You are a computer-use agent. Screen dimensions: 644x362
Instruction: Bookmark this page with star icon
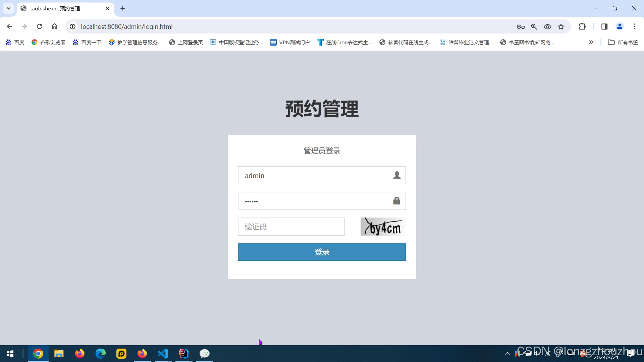coord(561,26)
